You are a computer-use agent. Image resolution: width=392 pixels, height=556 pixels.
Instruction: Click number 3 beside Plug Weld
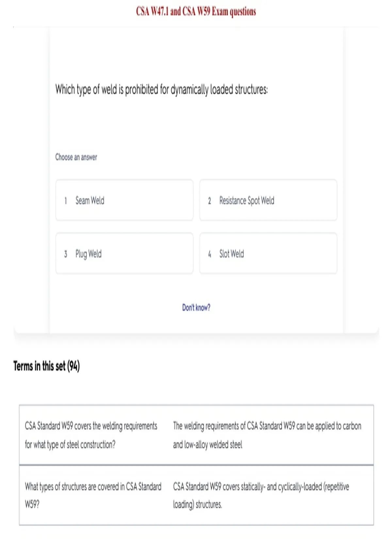click(66, 254)
